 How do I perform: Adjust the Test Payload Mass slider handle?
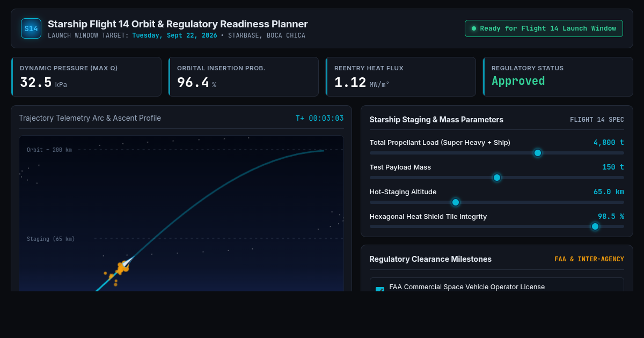pyautogui.click(x=497, y=178)
